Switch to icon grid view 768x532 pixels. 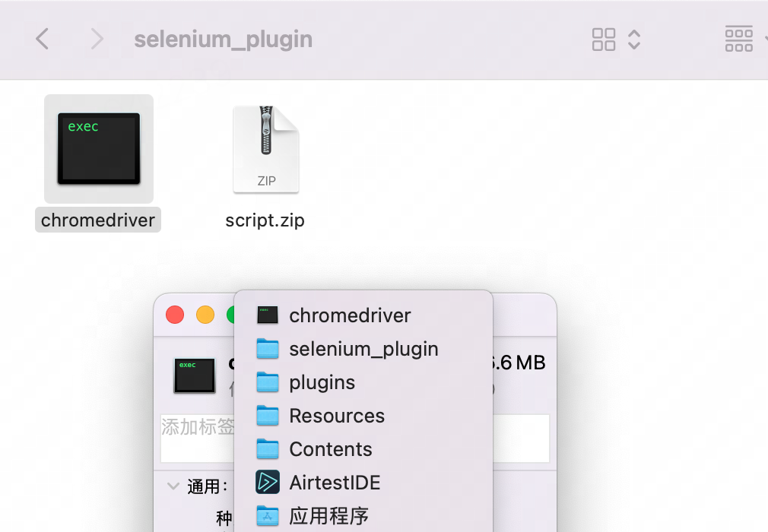604,40
